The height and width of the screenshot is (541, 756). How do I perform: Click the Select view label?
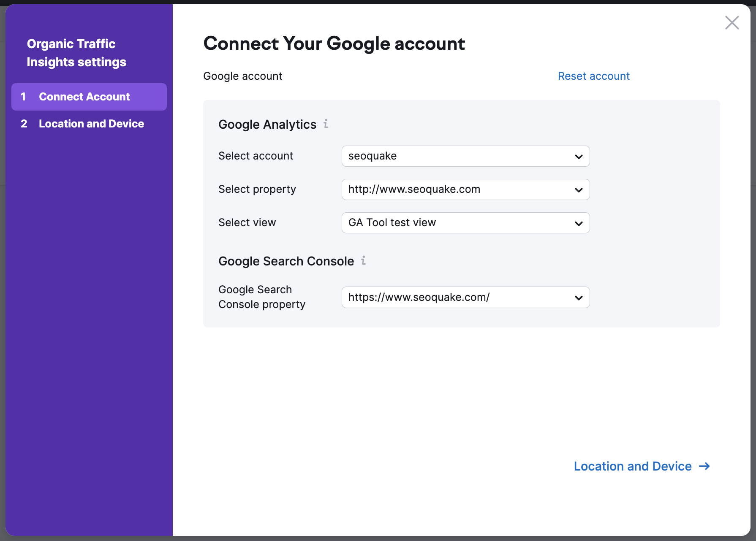point(247,223)
